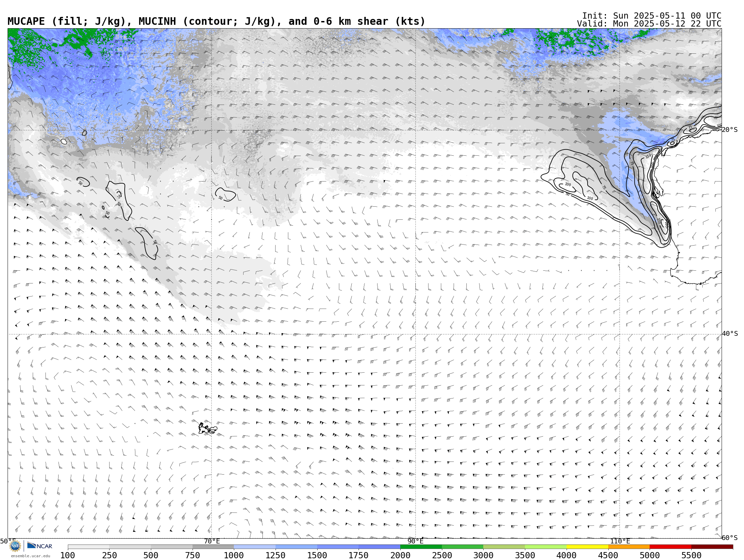The image size is (744, 560).
Task: Click the colorbar tick label '4000'
Action: 567,556
